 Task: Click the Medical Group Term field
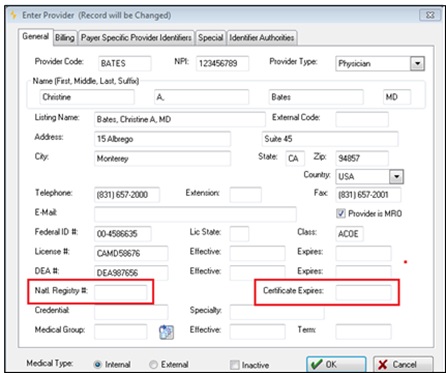tap(363, 332)
